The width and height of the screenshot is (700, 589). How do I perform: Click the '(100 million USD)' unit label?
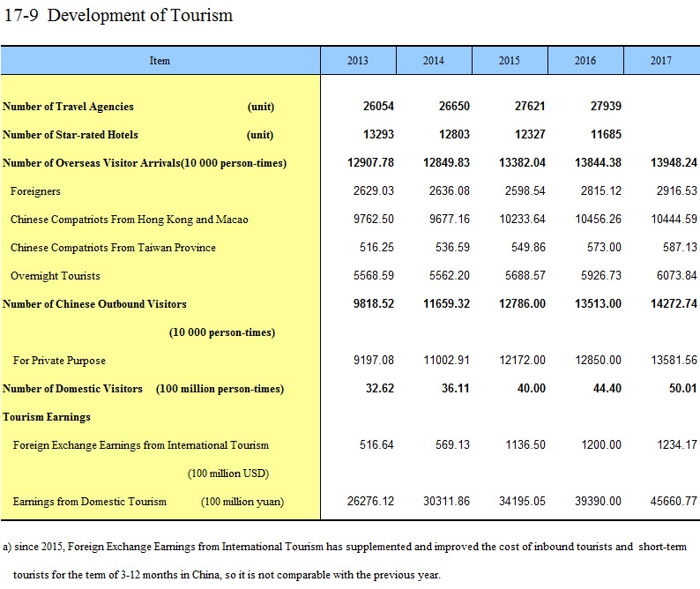point(228,473)
